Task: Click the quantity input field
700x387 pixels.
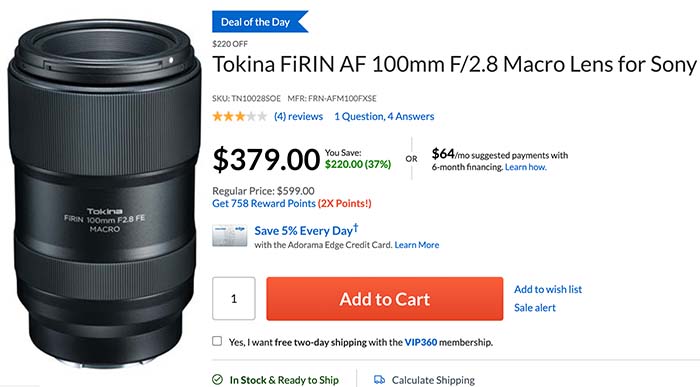Action: pyautogui.click(x=233, y=298)
